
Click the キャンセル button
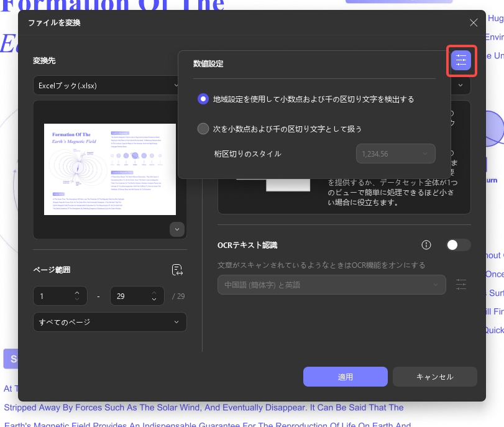(x=435, y=377)
